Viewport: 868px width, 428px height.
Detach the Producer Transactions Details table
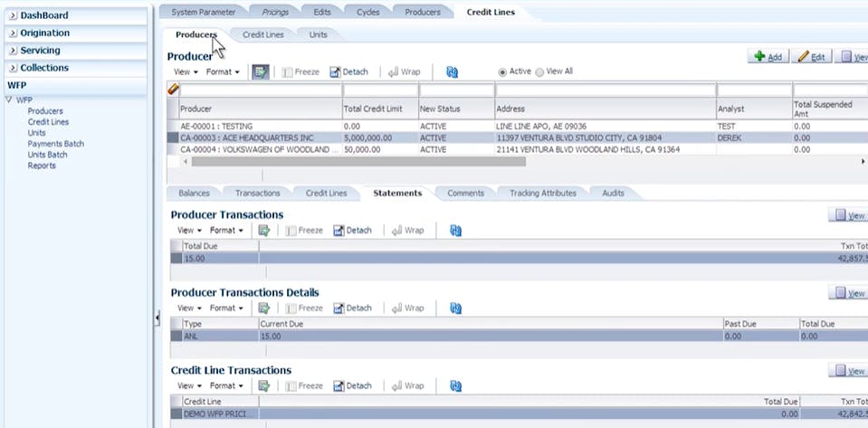(x=352, y=308)
